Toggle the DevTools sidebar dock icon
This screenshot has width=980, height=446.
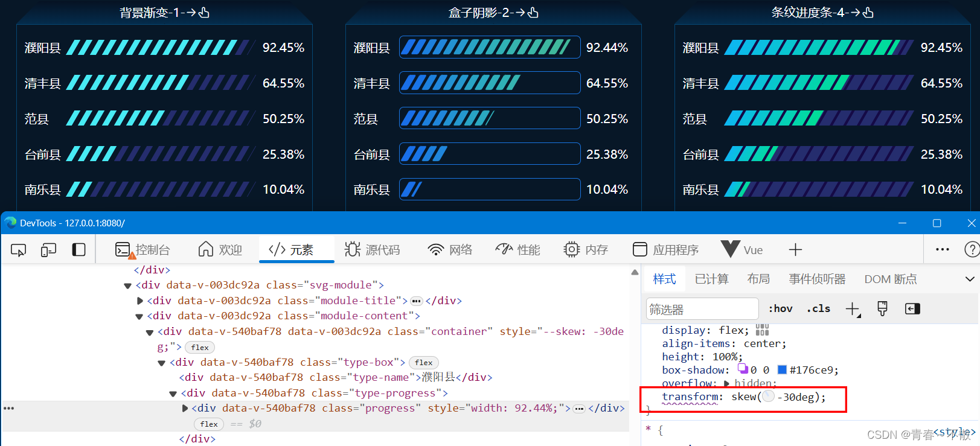coord(78,250)
